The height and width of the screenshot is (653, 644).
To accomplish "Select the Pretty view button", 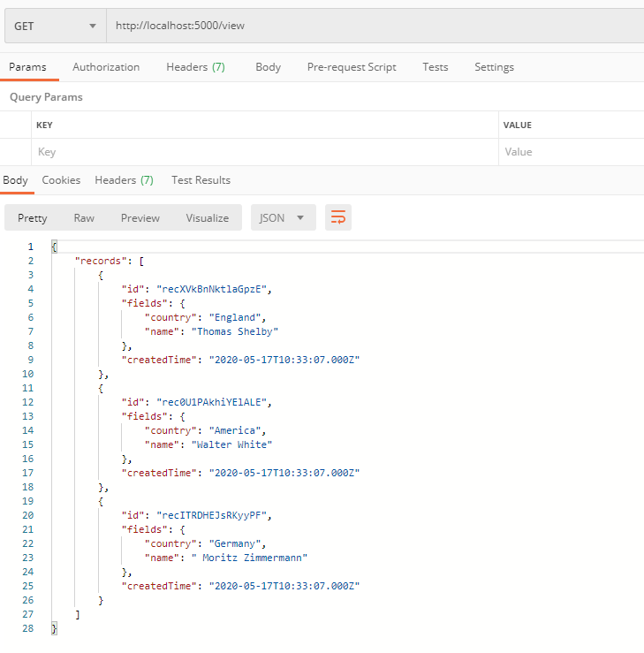I will 33,217.
